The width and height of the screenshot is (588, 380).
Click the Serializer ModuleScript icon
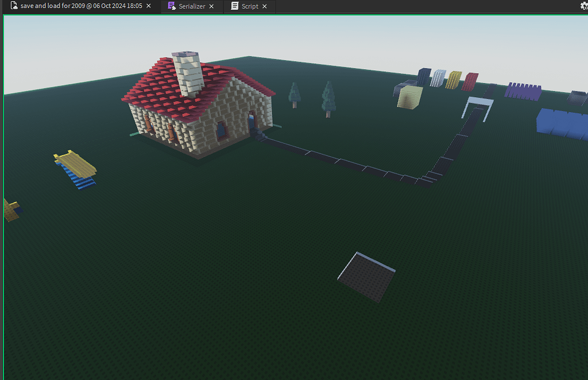point(171,6)
